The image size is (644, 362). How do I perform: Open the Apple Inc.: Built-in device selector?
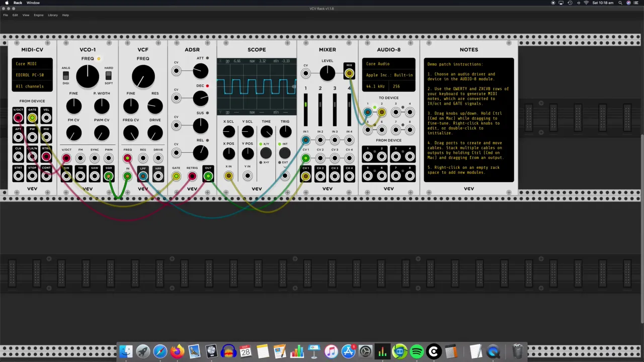coord(389,75)
